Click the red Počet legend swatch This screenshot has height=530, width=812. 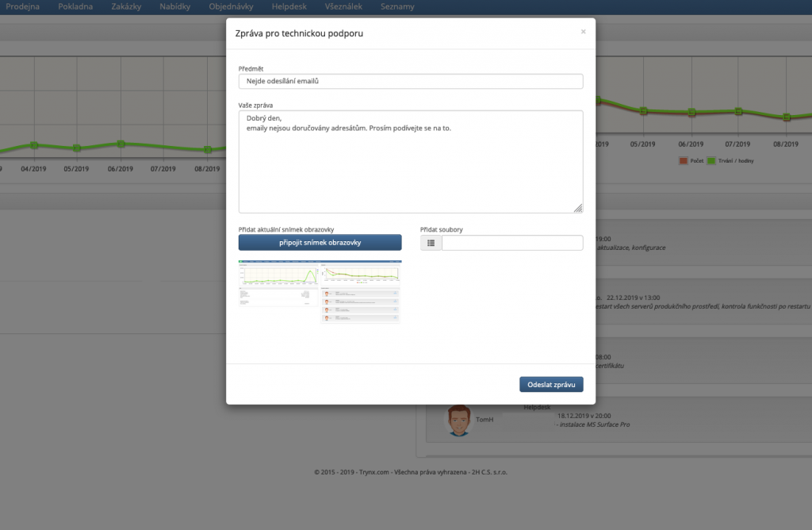[x=684, y=161]
